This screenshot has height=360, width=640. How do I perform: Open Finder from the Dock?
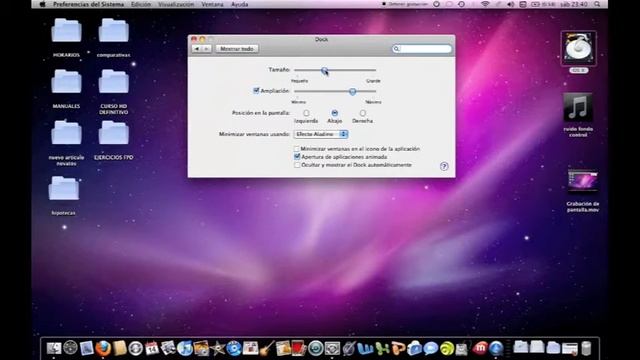click(54, 348)
